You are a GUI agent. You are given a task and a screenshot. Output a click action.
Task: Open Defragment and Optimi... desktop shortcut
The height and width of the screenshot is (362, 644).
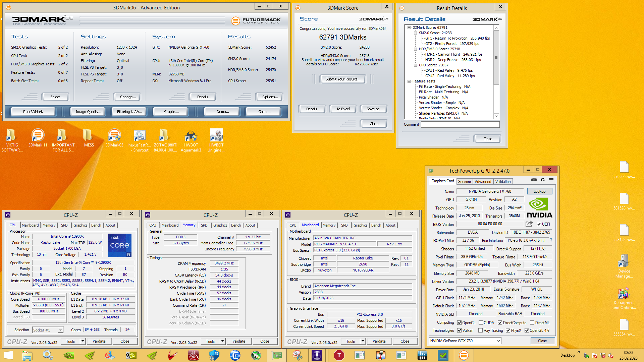624,298
